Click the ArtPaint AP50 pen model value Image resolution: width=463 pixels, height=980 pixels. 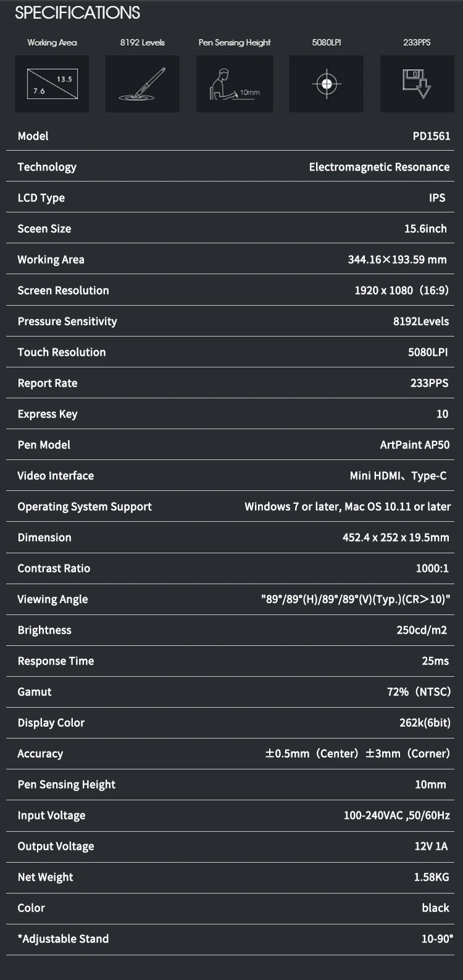point(415,445)
